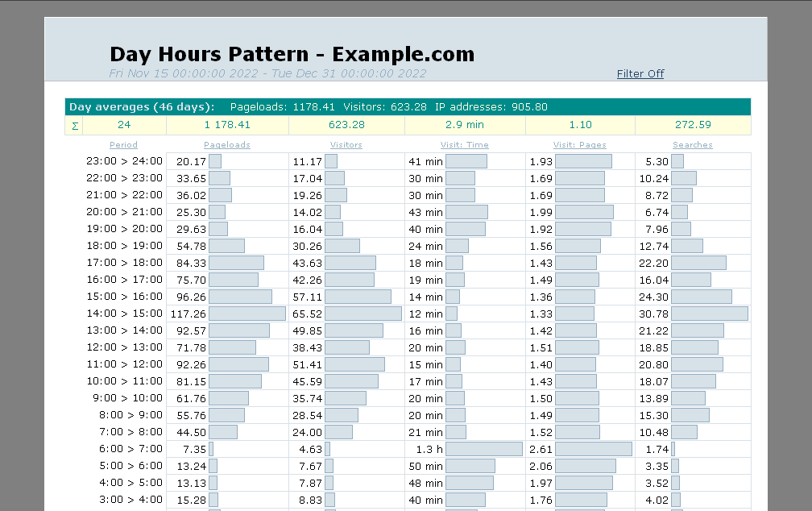Click the sigma summary icon

click(x=75, y=126)
